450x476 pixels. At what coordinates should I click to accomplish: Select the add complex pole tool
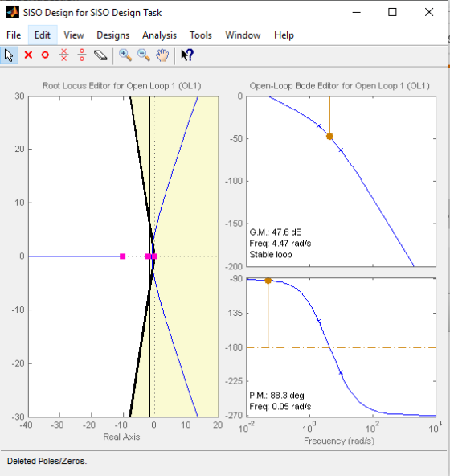(63, 55)
